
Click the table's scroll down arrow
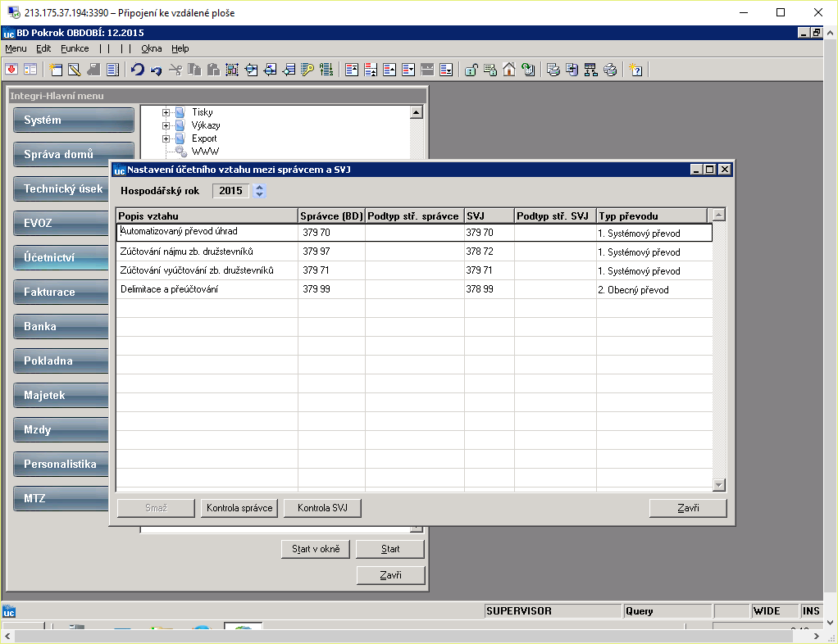point(719,485)
